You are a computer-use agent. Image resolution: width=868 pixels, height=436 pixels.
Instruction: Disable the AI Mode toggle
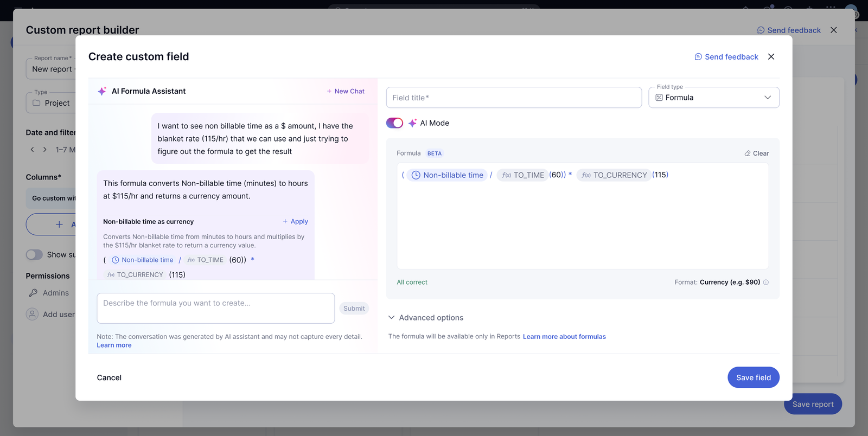pyautogui.click(x=394, y=123)
